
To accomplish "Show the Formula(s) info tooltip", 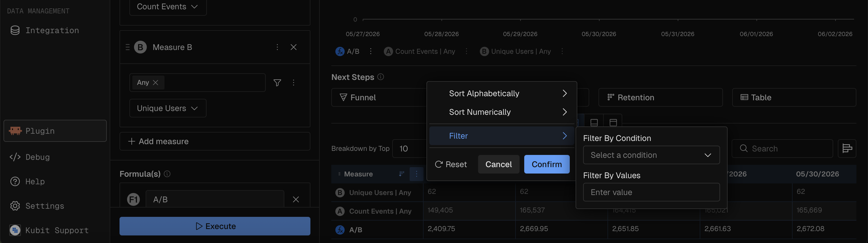I will [167, 174].
